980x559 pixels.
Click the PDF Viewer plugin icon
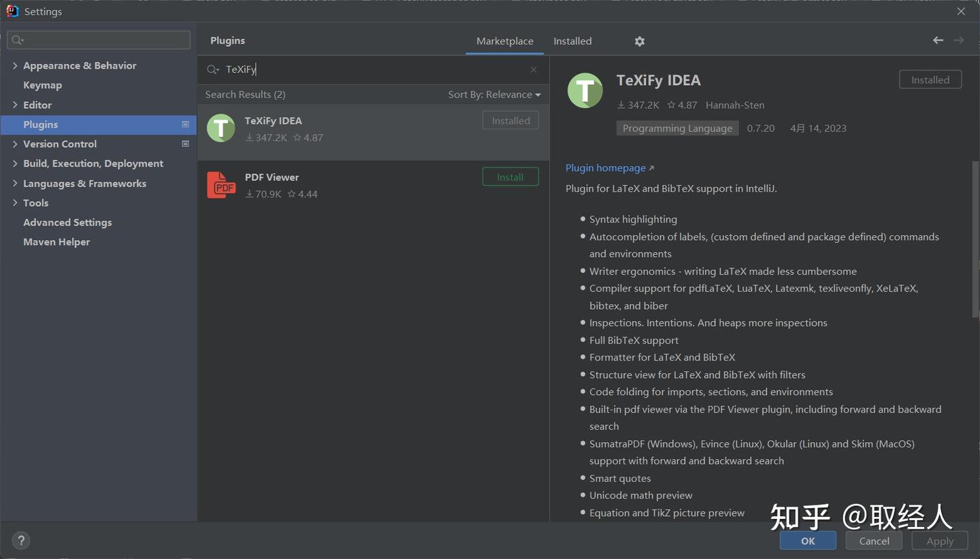[220, 185]
